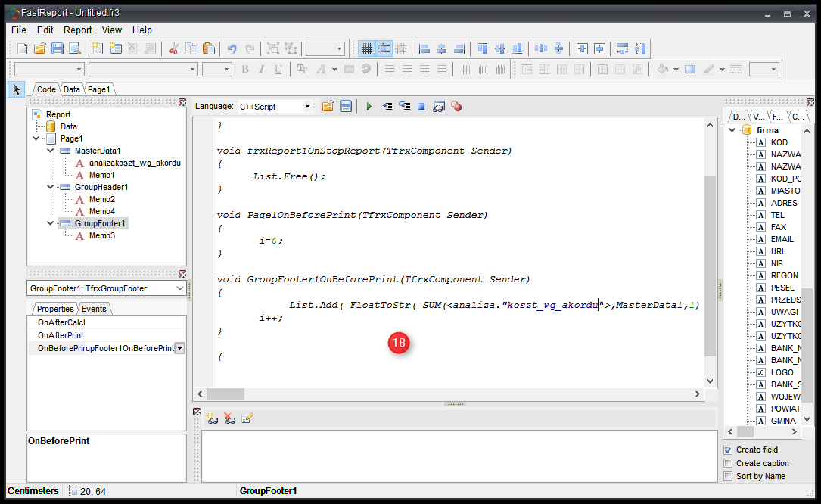Click the red breakpoint toggle icon
This screenshot has height=504, width=821.
[x=456, y=107]
